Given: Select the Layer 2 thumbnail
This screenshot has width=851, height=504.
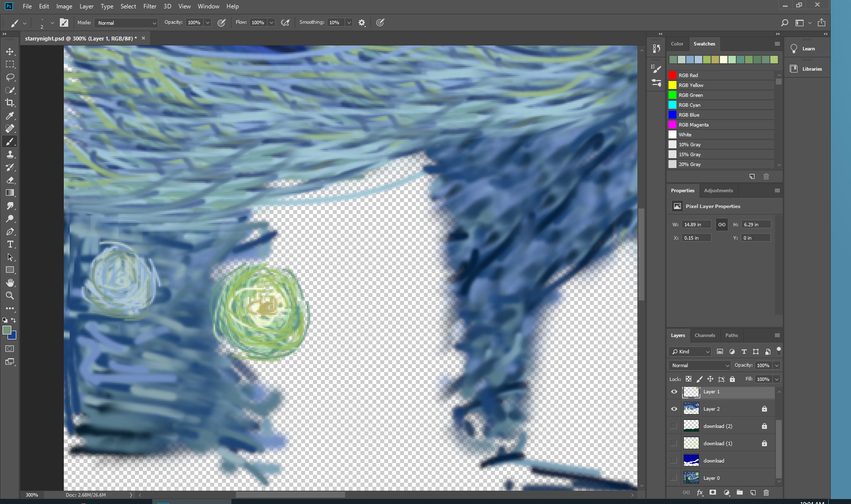Looking at the screenshot, I should (x=691, y=409).
